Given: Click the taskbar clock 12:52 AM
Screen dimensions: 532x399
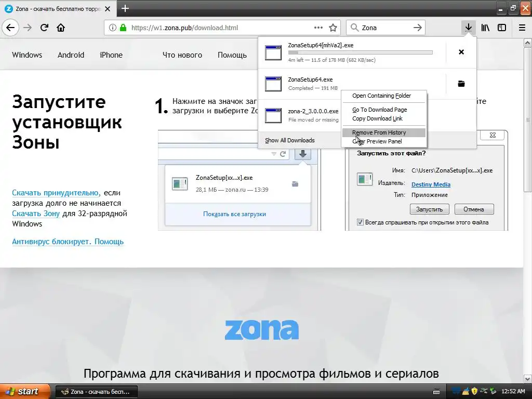Looking at the screenshot, I should point(513,392).
